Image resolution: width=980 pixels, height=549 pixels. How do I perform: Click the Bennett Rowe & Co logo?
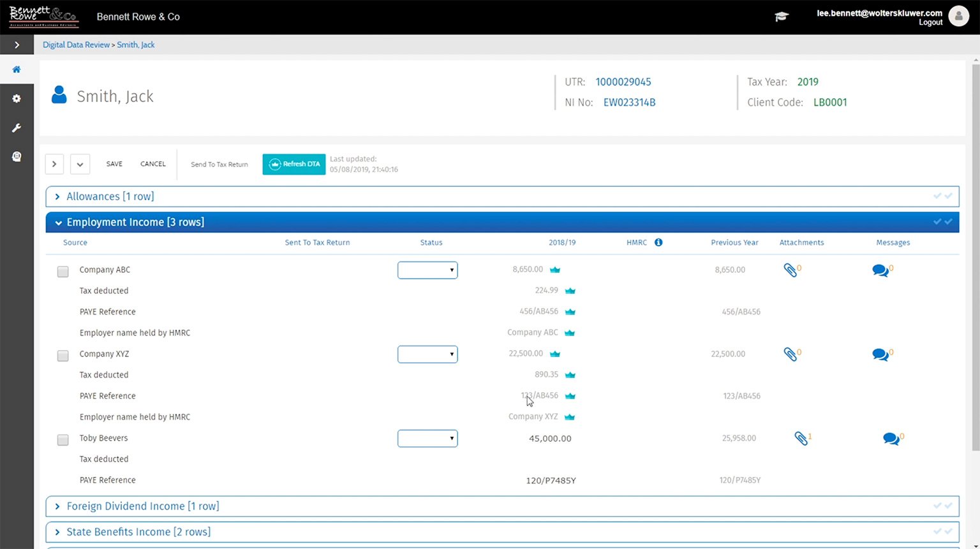pos(43,17)
